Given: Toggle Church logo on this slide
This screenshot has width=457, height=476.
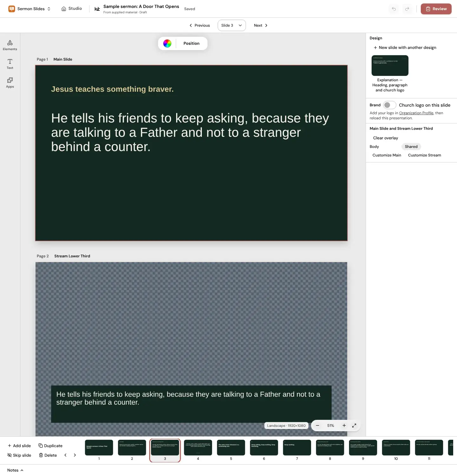Looking at the screenshot, I should [x=389, y=105].
